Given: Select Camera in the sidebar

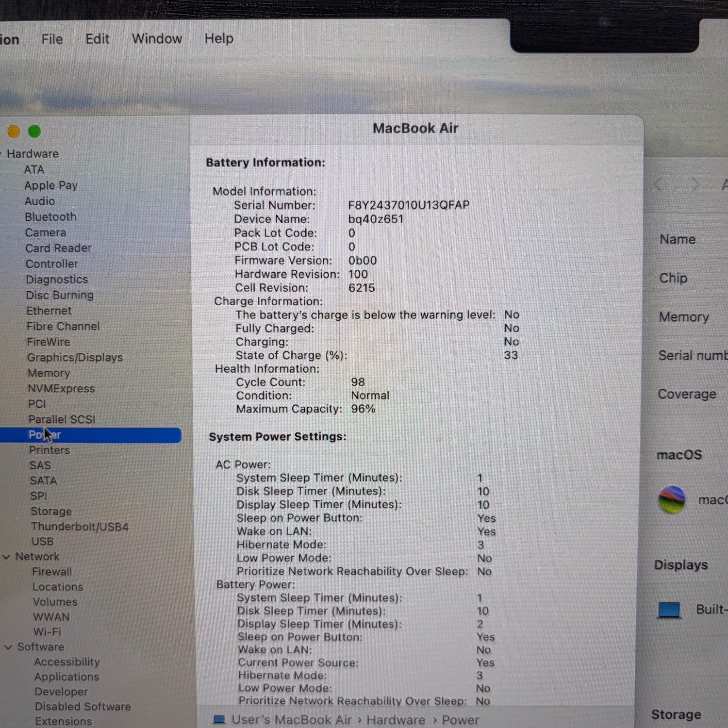Looking at the screenshot, I should [x=46, y=232].
